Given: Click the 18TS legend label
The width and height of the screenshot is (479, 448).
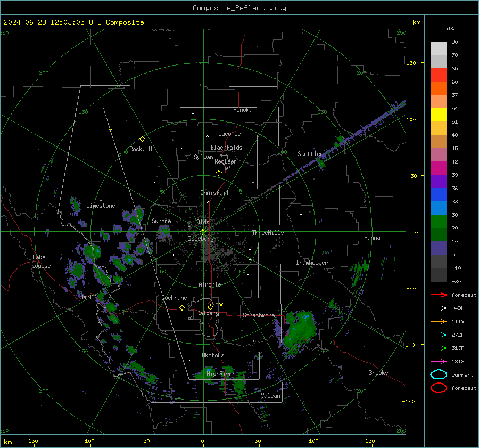Looking at the screenshot, I should (458, 362).
